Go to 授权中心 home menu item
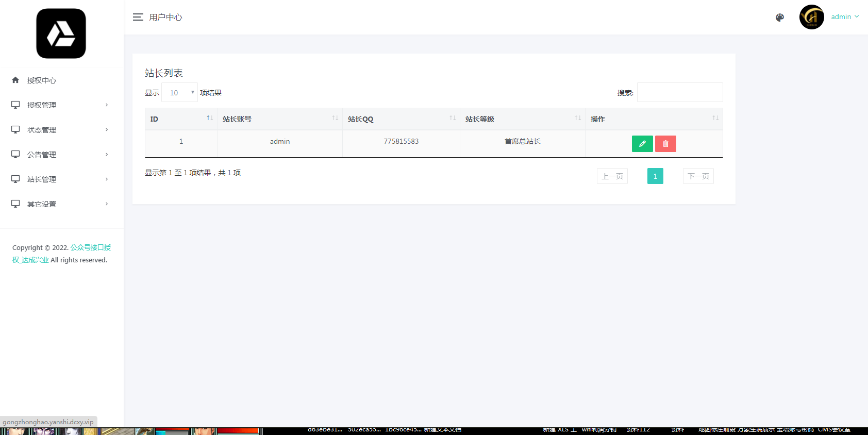 click(41, 80)
